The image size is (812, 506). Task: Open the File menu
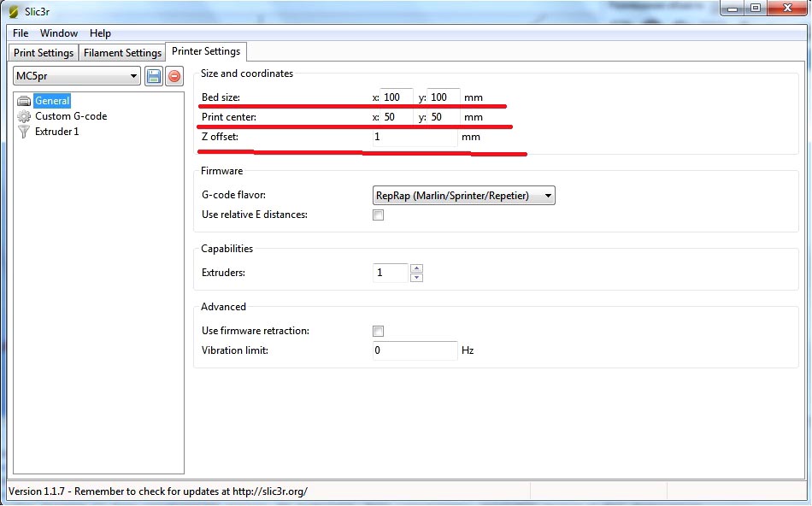click(21, 33)
